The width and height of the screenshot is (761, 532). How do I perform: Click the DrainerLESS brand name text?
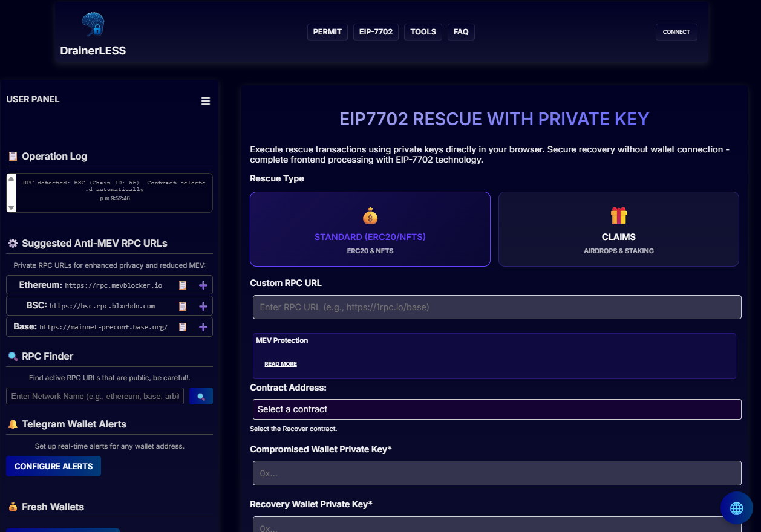(x=93, y=51)
